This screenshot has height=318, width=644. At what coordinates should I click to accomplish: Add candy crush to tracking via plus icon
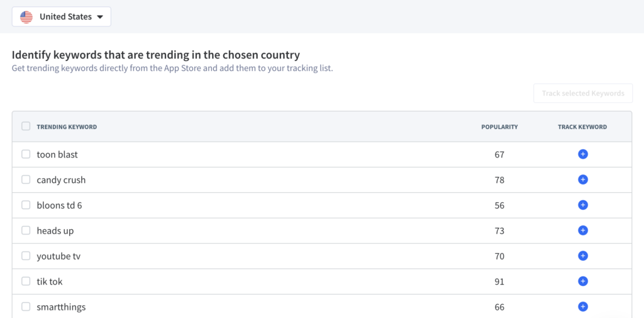click(583, 179)
